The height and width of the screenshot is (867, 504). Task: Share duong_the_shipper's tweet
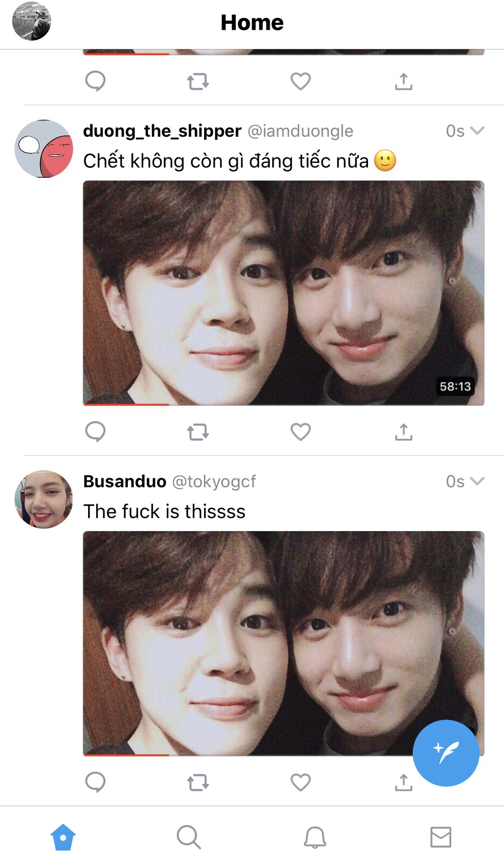pos(403,432)
